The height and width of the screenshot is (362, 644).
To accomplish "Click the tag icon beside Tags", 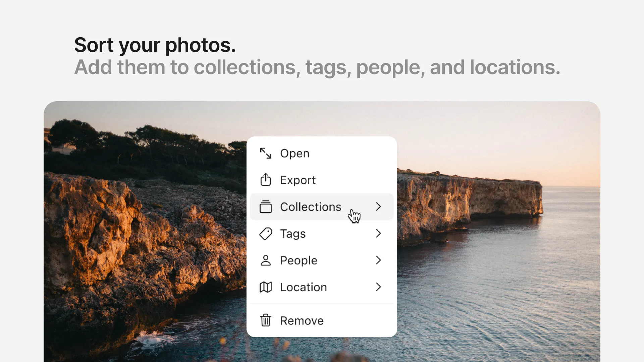I will click(266, 234).
